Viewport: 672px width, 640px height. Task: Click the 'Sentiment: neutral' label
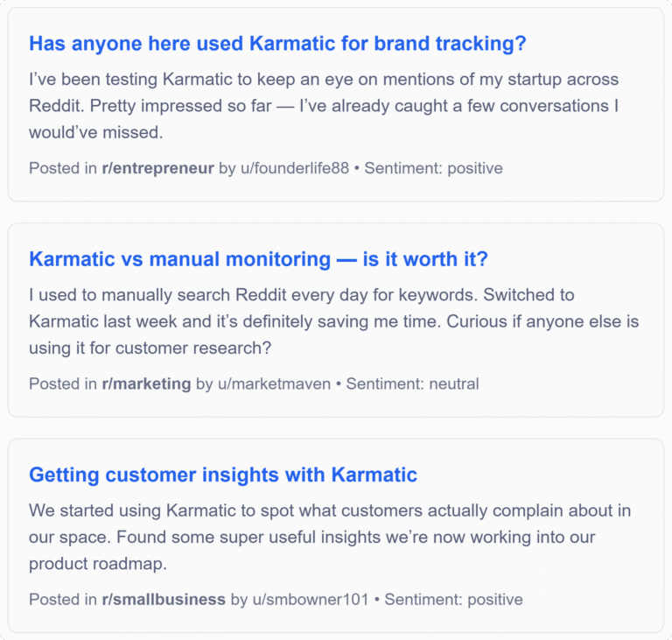(x=410, y=383)
